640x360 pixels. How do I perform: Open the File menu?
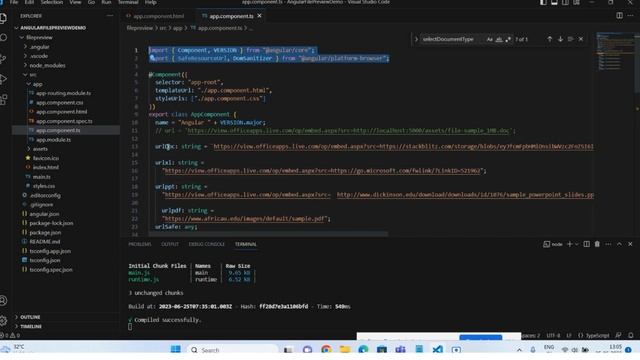(14, 2)
